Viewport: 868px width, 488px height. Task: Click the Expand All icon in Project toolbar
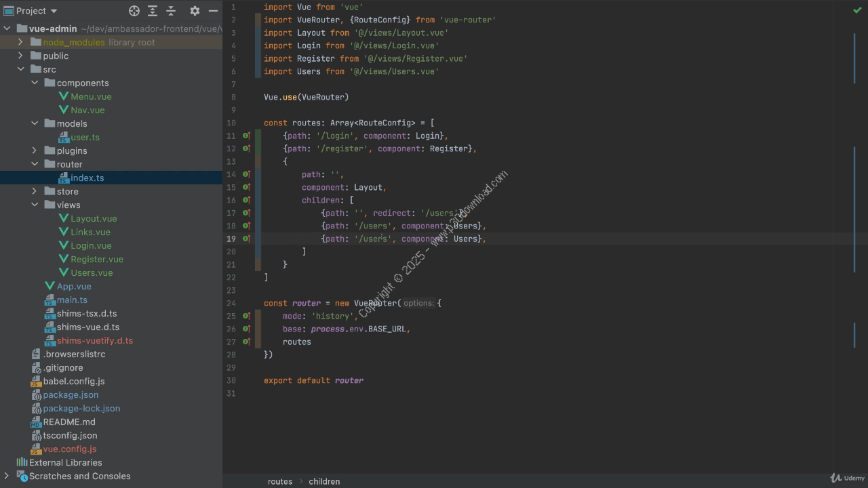click(x=153, y=11)
